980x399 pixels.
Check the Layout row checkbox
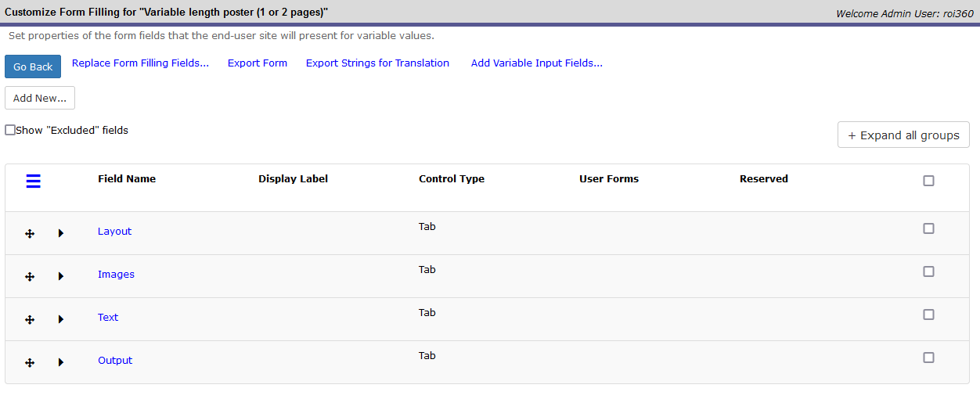click(x=928, y=228)
